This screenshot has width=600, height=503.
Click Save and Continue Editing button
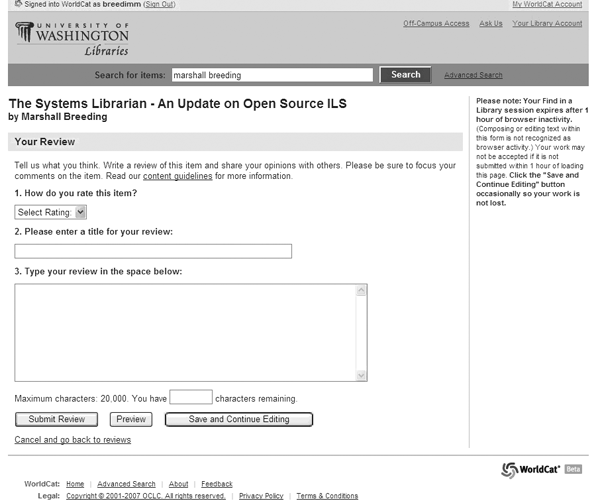pos(239,420)
